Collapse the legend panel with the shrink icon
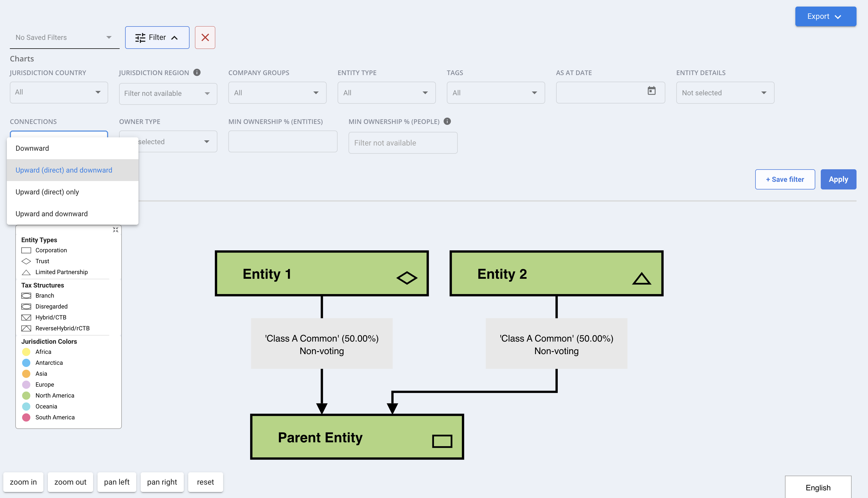The height and width of the screenshot is (498, 868). [116, 230]
